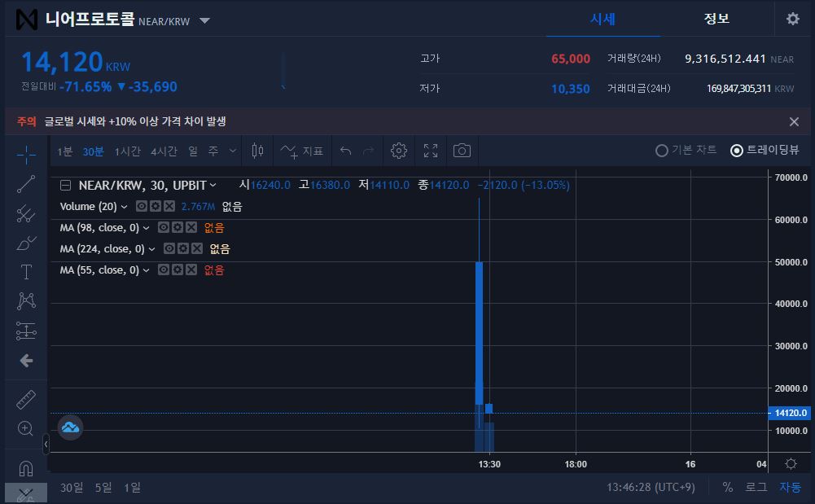This screenshot has width=815, height=504.
Task: Undo the last chart action
Action: click(346, 151)
